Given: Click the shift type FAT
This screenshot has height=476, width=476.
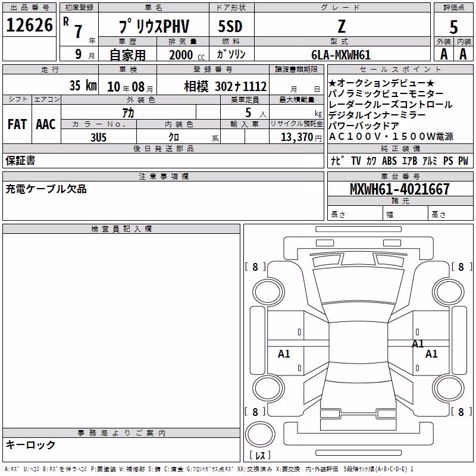Looking at the screenshot, I should 17,124.
